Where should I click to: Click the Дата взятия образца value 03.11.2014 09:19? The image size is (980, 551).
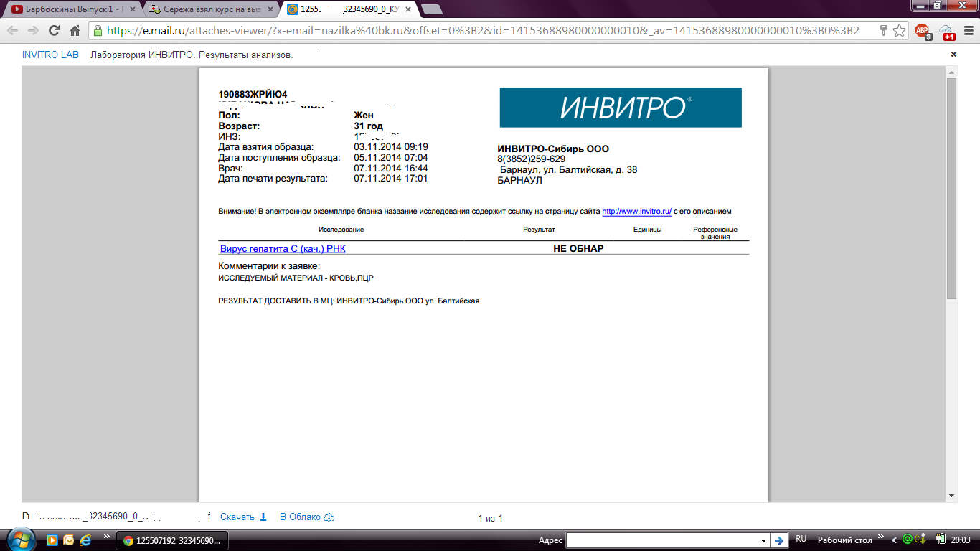click(x=391, y=147)
